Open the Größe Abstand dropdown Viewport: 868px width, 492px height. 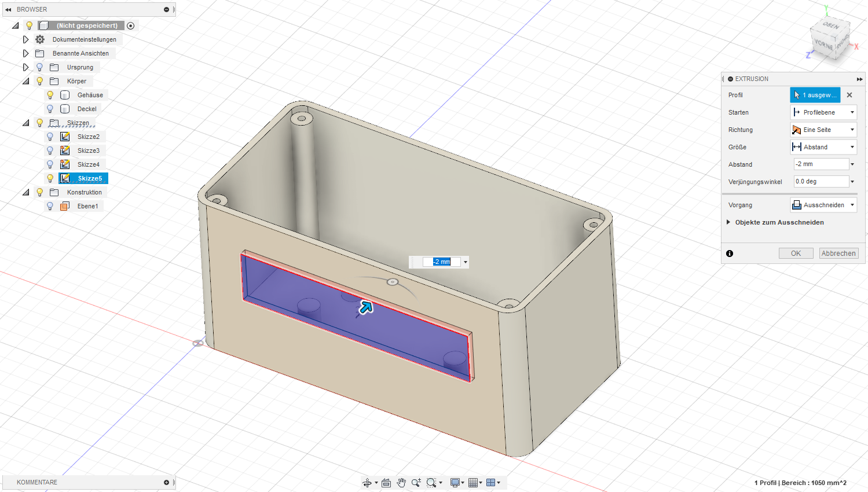pos(823,147)
